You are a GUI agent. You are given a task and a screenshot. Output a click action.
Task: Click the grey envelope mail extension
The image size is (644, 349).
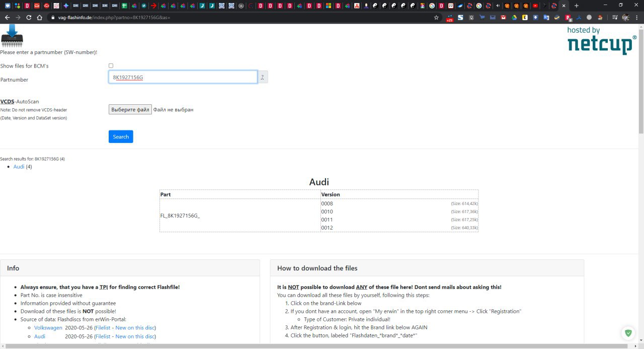pyautogui.click(x=493, y=17)
